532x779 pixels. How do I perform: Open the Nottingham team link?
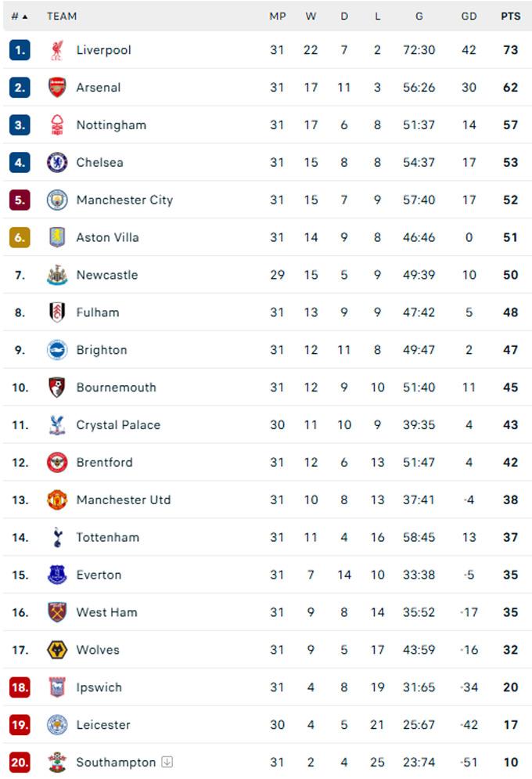[x=111, y=125]
